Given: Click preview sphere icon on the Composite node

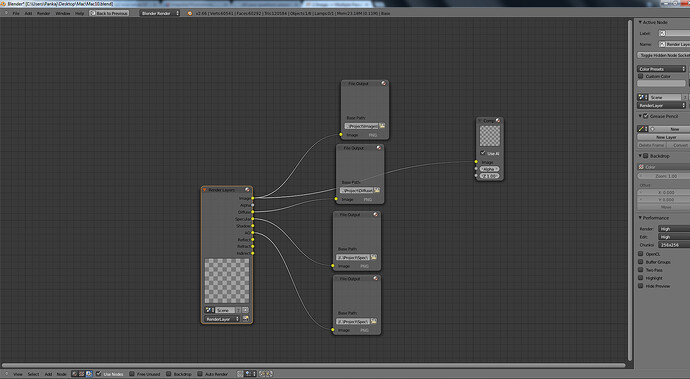Looking at the screenshot, I should point(498,120).
